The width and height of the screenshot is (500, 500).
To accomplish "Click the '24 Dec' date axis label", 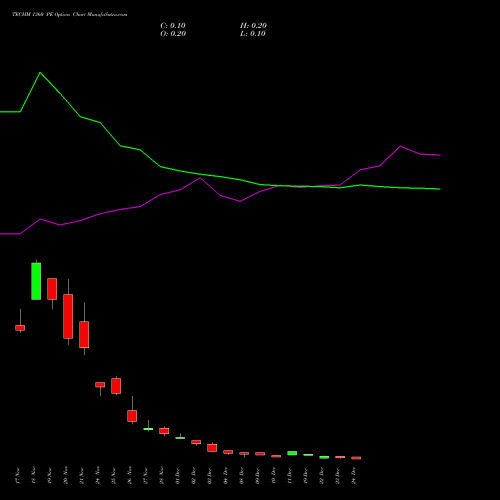I will click(x=354, y=475).
